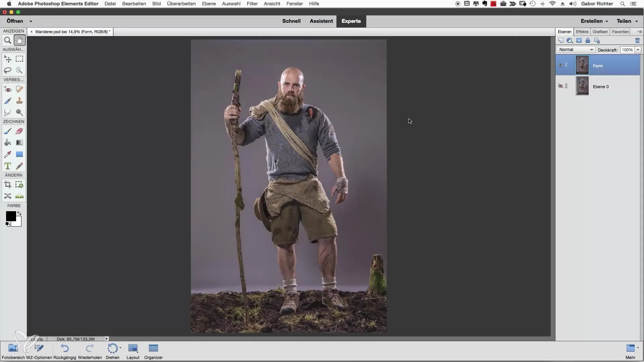Image resolution: width=644 pixels, height=362 pixels.
Task: Click the Wiederholen redo button
Action: (x=90, y=351)
